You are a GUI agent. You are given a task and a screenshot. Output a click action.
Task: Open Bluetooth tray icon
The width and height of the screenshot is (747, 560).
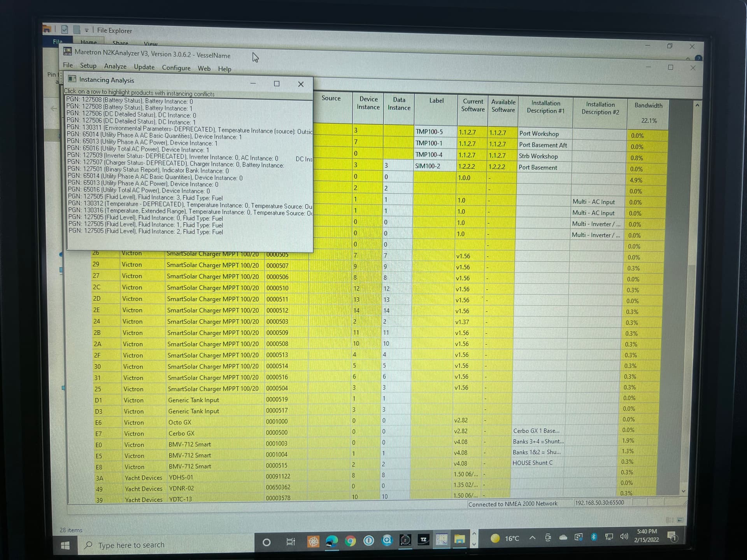click(594, 537)
